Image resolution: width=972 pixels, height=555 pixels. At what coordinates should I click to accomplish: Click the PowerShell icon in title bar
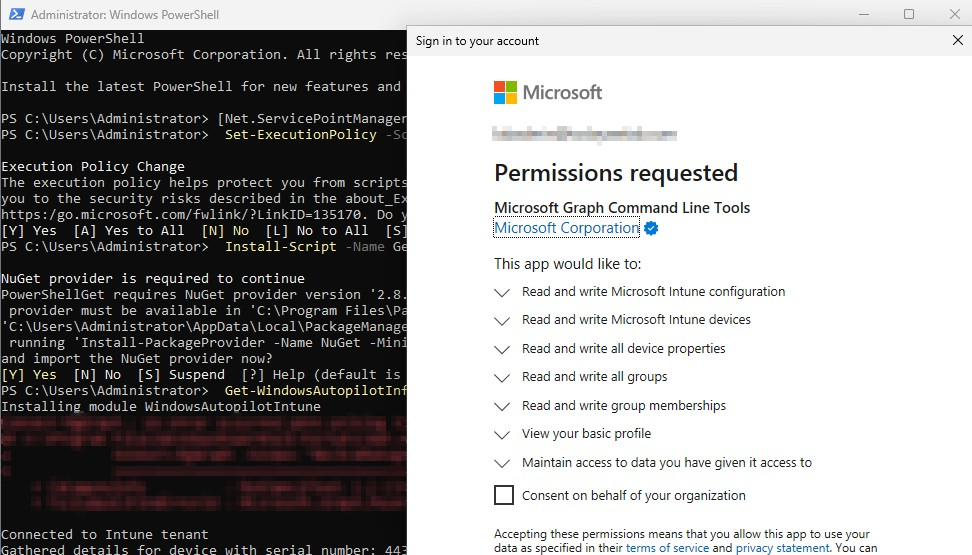[x=14, y=15]
